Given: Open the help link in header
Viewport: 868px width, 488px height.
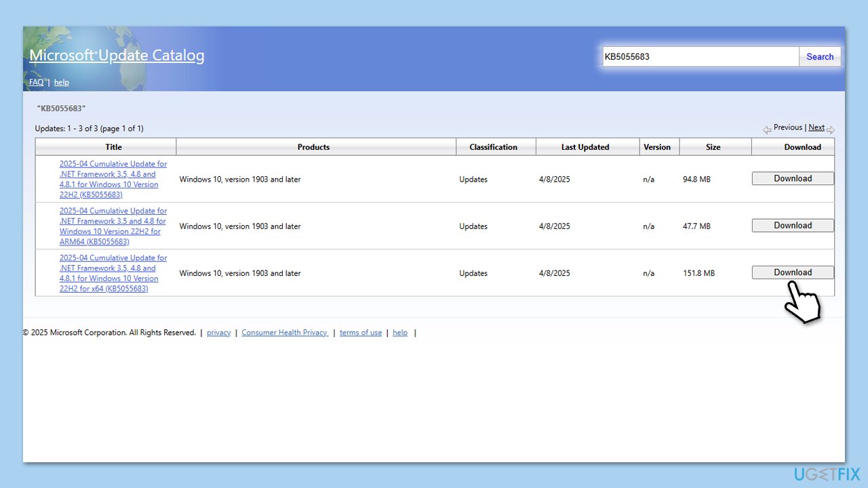Looking at the screenshot, I should pyautogui.click(x=61, y=82).
